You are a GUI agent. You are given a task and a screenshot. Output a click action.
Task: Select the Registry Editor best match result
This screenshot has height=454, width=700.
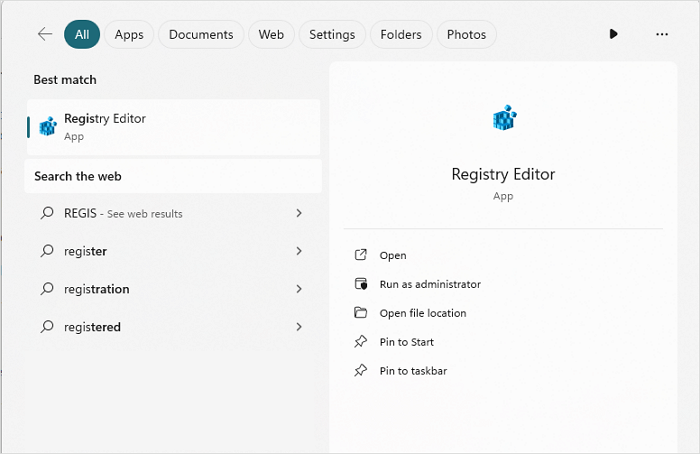point(173,126)
